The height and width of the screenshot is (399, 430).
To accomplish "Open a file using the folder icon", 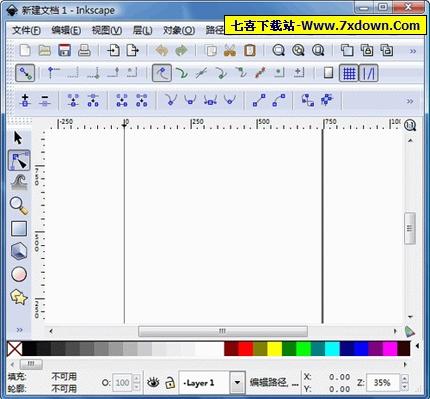I will [44, 51].
